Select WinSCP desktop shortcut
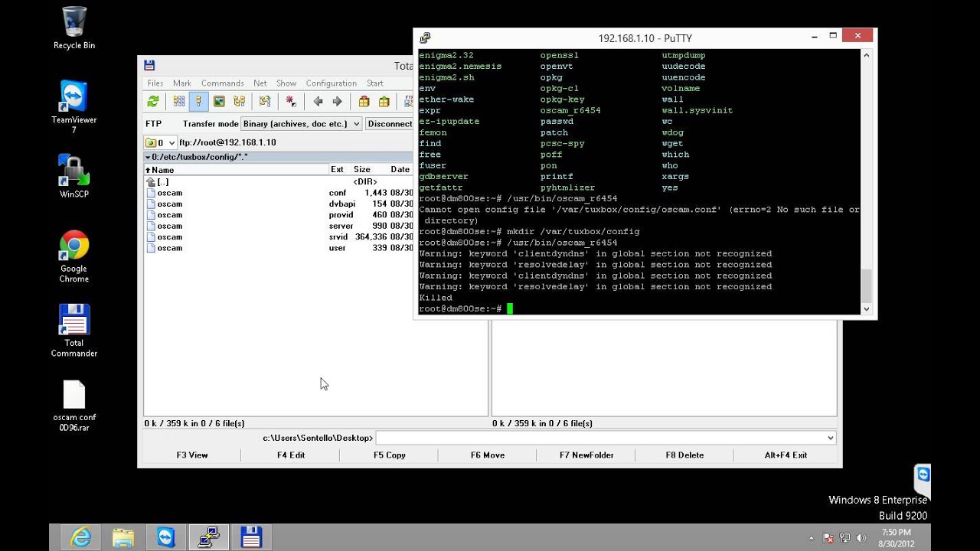The image size is (980, 551). click(x=74, y=176)
